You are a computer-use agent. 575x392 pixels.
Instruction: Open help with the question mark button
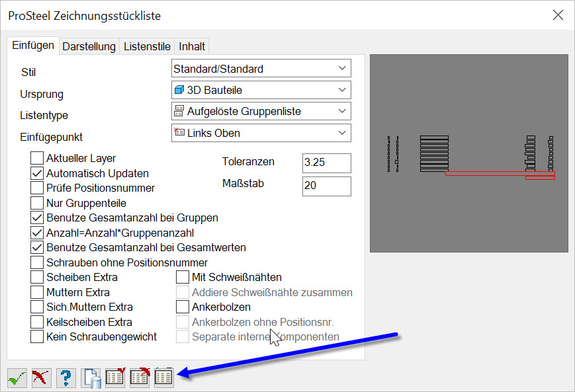(66, 377)
